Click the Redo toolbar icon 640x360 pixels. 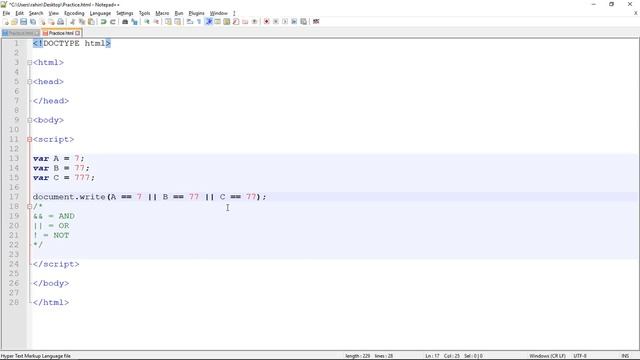[113, 22]
